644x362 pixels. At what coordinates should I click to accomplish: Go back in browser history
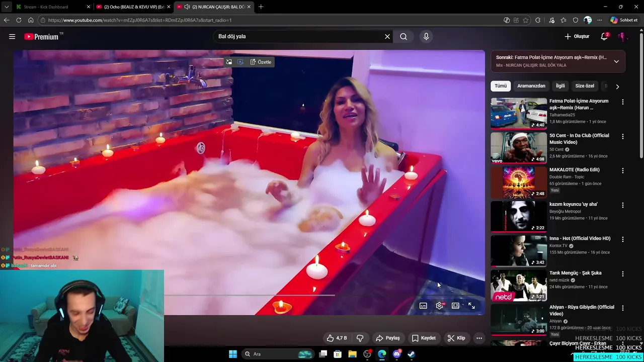[x=7, y=20]
